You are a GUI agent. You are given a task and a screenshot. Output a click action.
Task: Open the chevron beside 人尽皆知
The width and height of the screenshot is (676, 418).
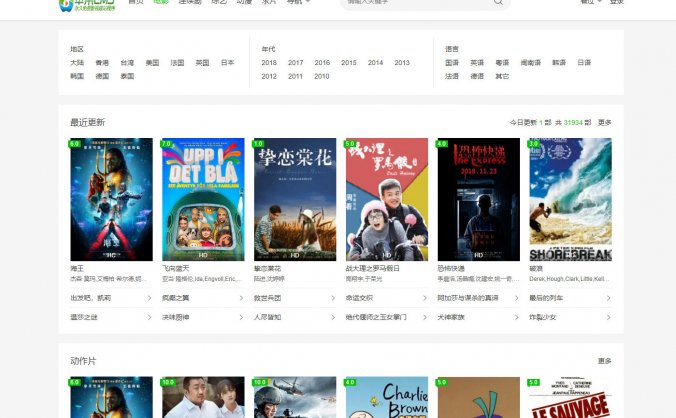coord(332,317)
